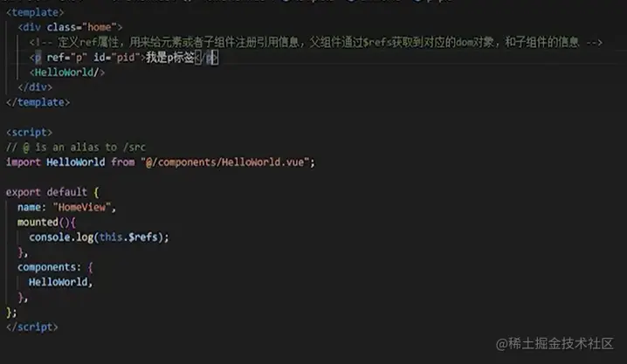
Task: Click the closing </template> tag
Action: (x=38, y=102)
